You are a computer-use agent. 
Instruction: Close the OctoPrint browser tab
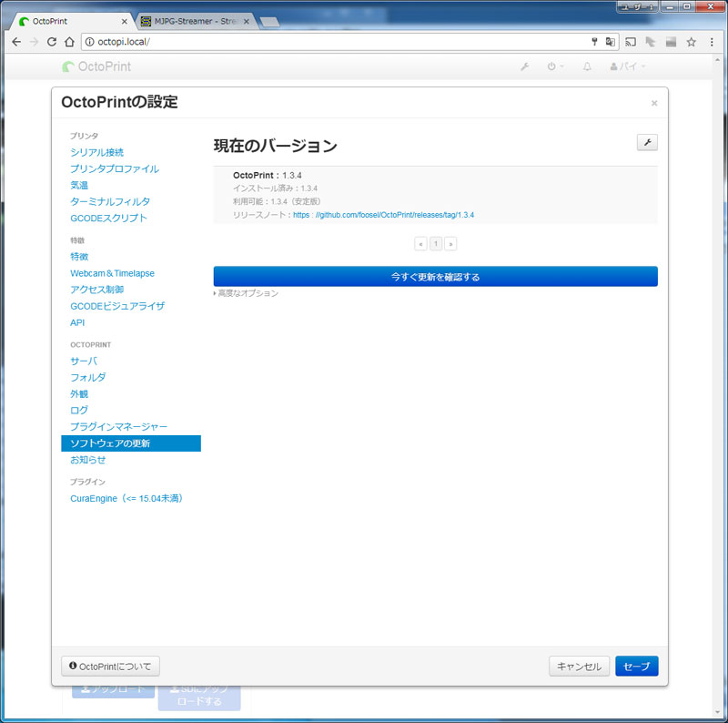124,21
